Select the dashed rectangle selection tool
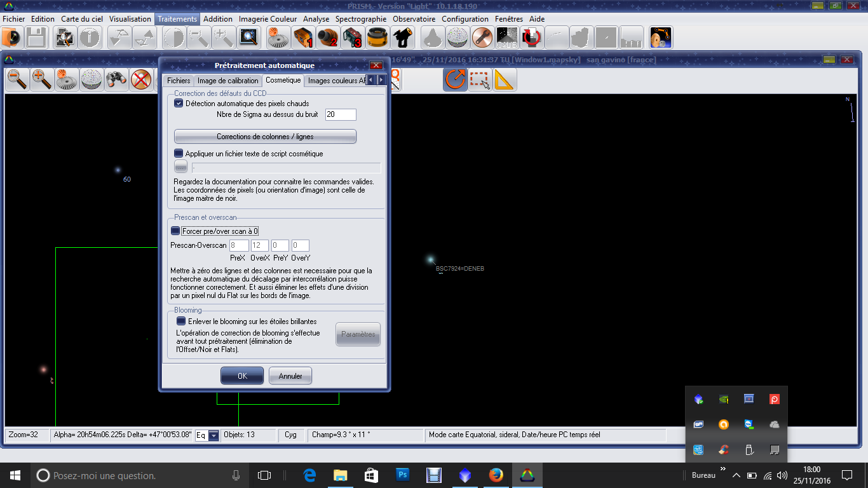This screenshot has width=868, height=488. 480,79
